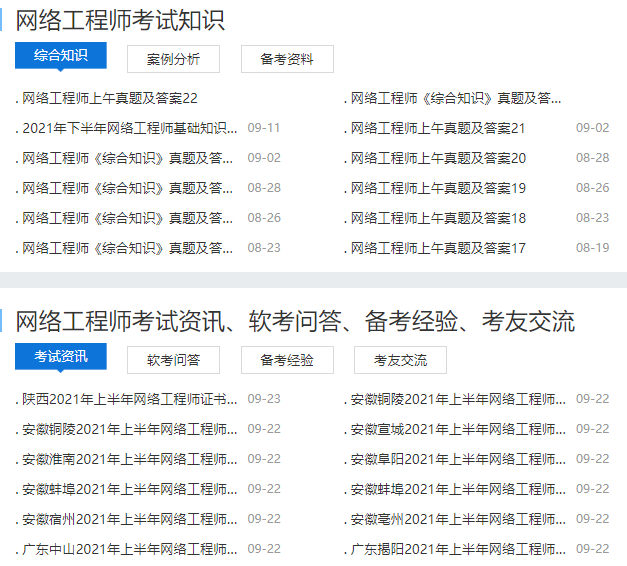Click the 安徽宿州2021年上半年 news link
Image resolution: width=627 pixels, height=566 pixels.
[x=130, y=519]
